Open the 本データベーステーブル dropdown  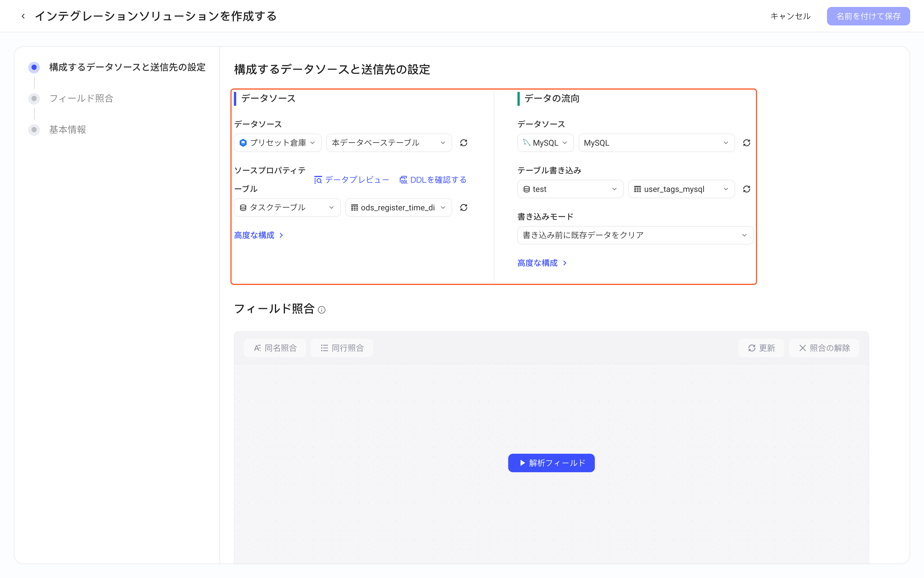click(x=389, y=142)
